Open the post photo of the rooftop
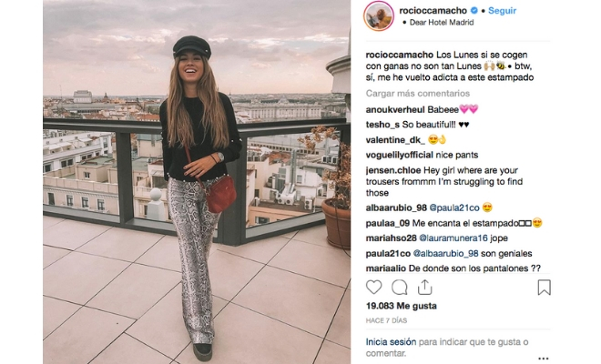601x364 pixels. (x=197, y=182)
